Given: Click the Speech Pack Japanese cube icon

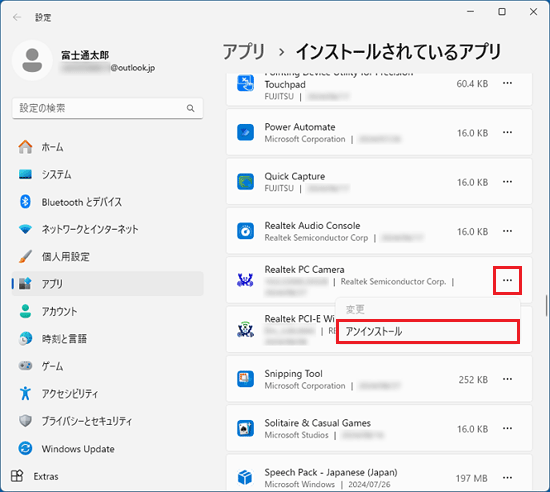Looking at the screenshot, I should click(245, 477).
